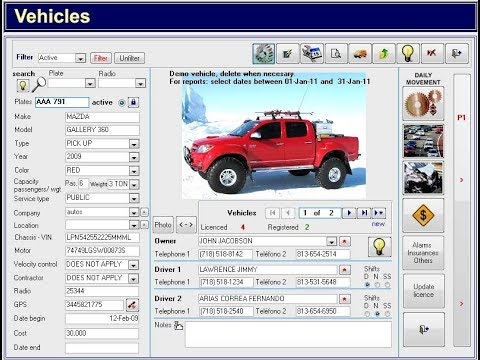Select Driver 1 shift D

(x=367, y=285)
